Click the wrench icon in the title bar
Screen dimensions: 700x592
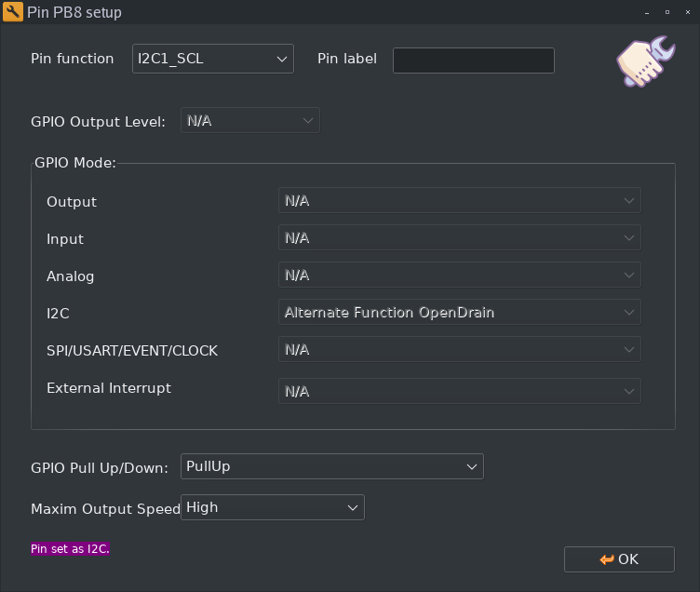coord(14,13)
